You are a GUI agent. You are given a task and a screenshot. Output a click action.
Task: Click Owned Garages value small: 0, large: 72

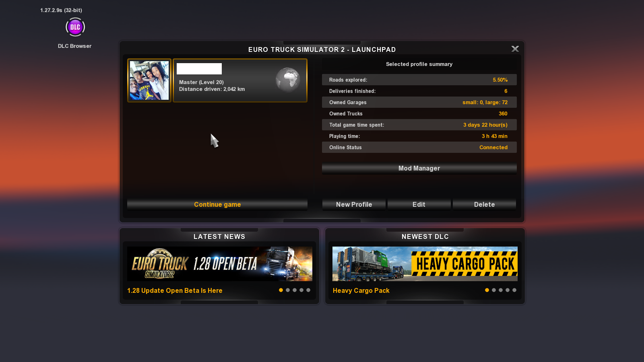tap(485, 103)
